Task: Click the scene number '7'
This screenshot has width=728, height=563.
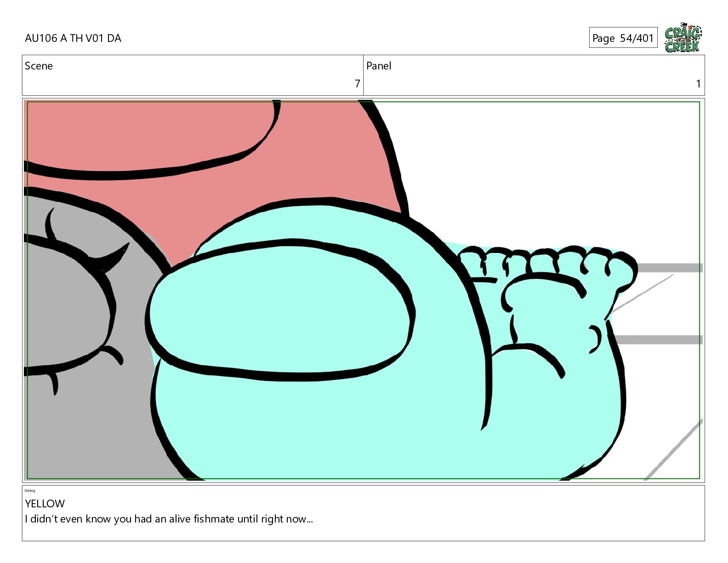Action: click(x=357, y=84)
